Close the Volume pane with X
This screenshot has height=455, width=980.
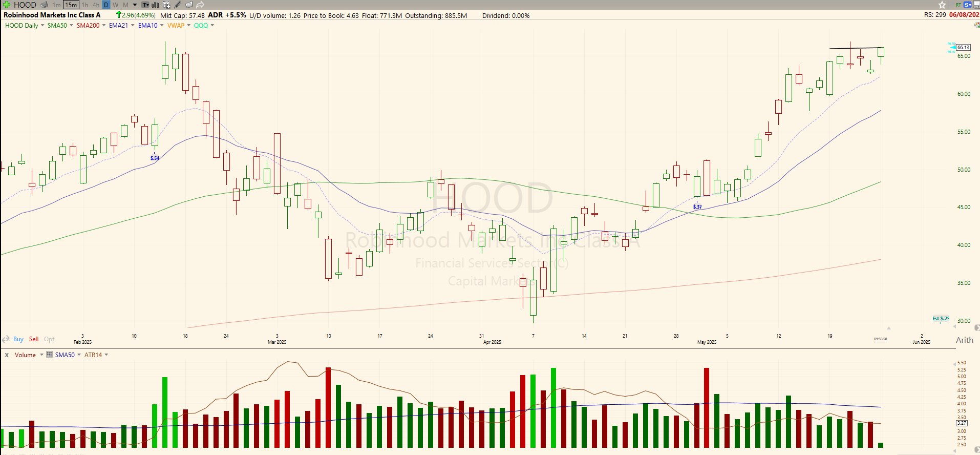click(7, 355)
